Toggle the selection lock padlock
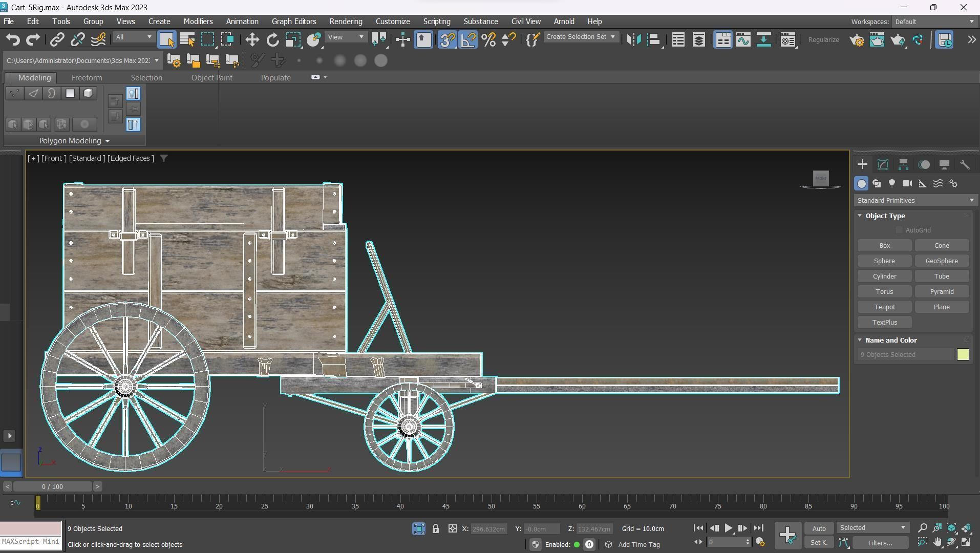The height and width of the screenshot is (553, 980). [x=435, y=528]
